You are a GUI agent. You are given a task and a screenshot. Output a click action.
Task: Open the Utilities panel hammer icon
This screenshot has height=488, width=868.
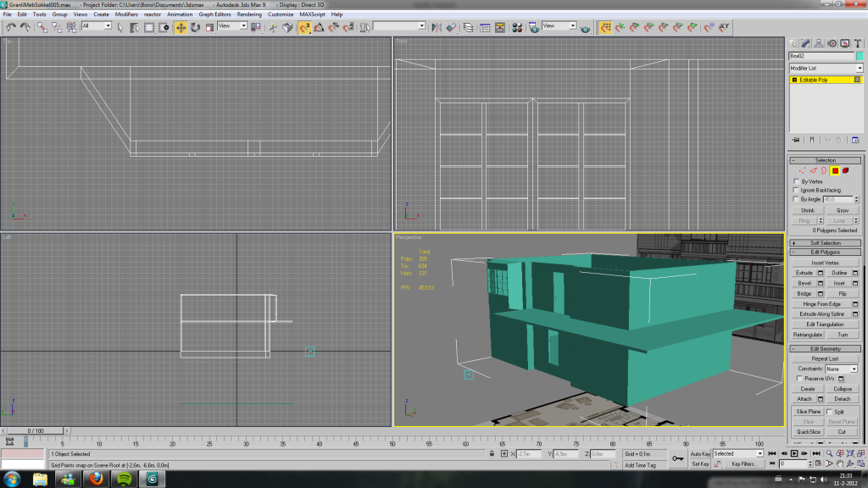[858, 43]
